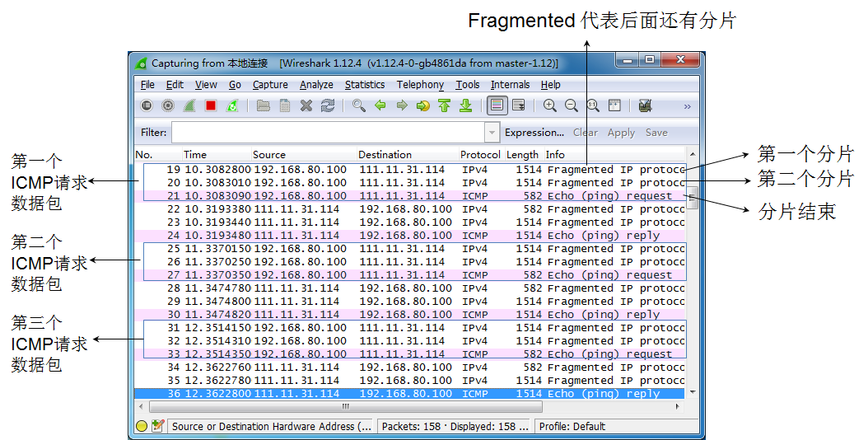Select packet 19 Fragmented IP row

point(409,170)
